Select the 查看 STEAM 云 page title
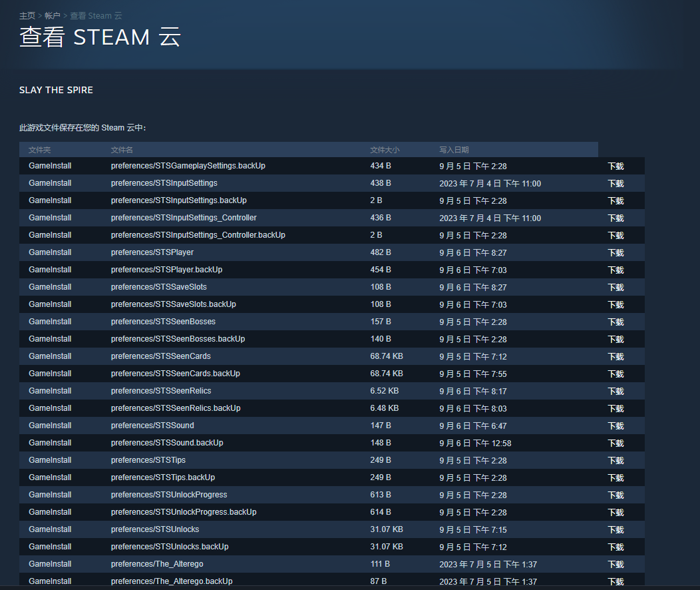700x590 pixels. [100, 37]
